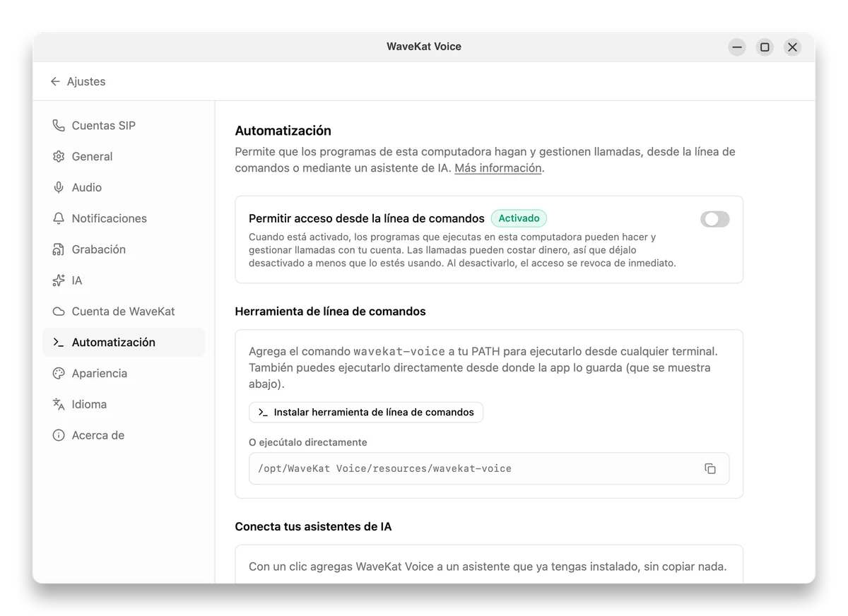
Task: Open the General settings section
Action: click(124, 157)
